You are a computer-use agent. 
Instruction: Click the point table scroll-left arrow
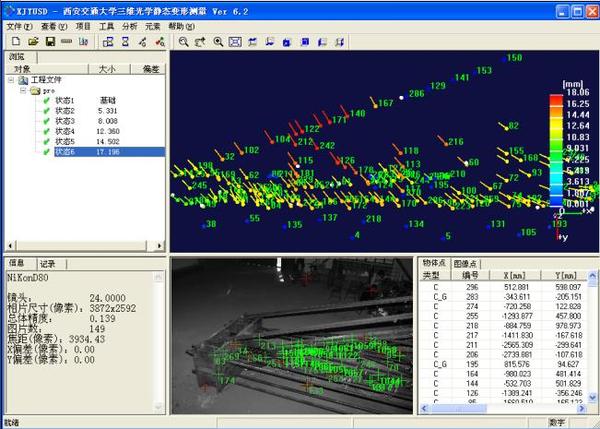coord(424,409)
